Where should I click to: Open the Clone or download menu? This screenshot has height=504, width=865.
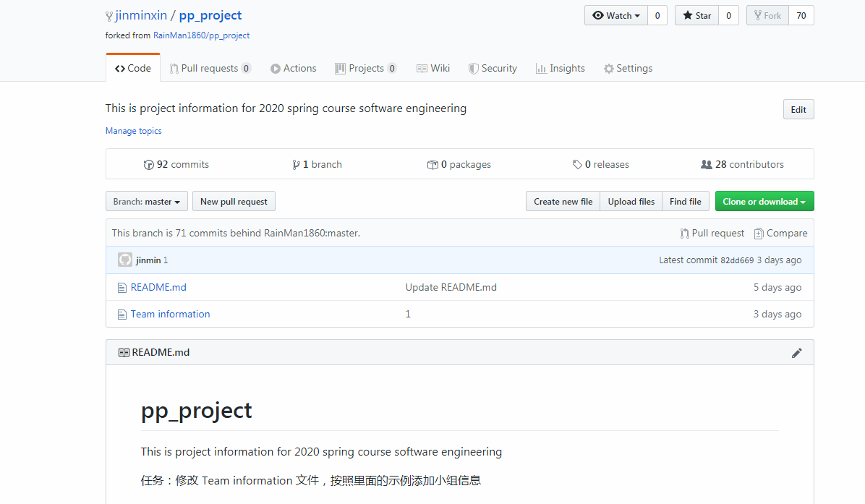coord(764,202)
